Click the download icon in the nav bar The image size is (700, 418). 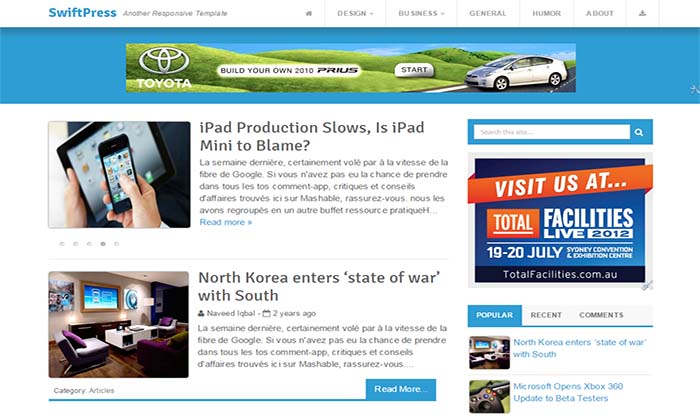pyautogui.click(x=642, y=13)
